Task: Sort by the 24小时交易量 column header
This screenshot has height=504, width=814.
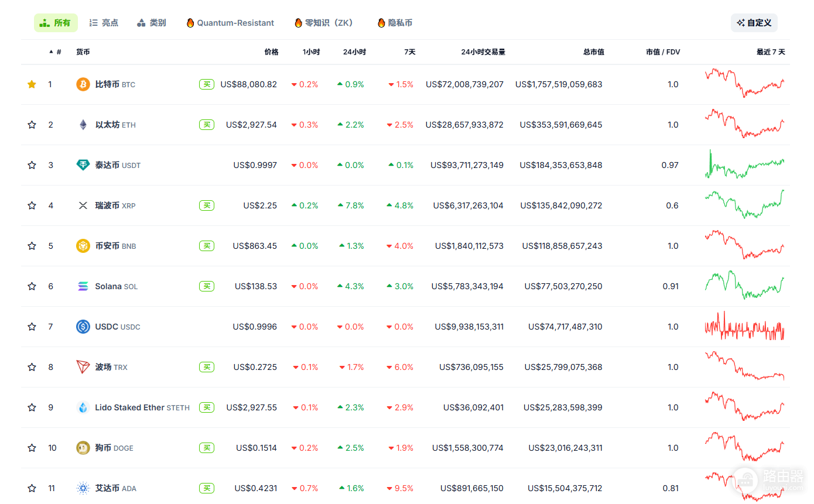Action: tap(483, 52)
